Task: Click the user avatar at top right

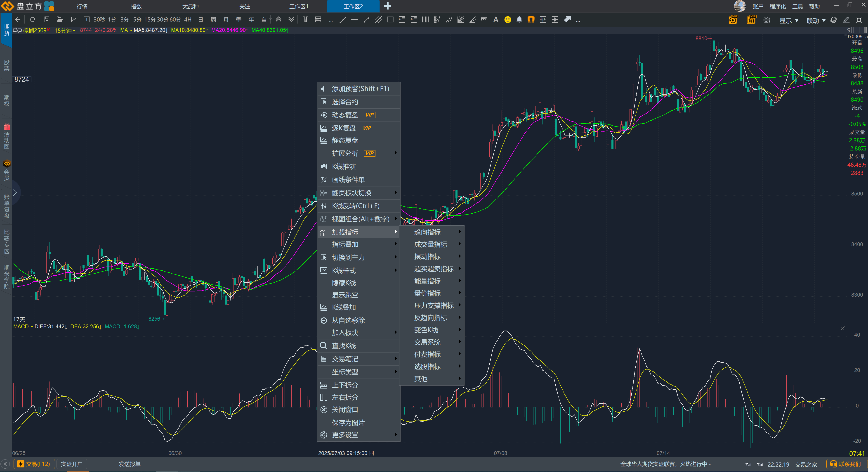Action: pyautogui.click(x=739, y=6)
